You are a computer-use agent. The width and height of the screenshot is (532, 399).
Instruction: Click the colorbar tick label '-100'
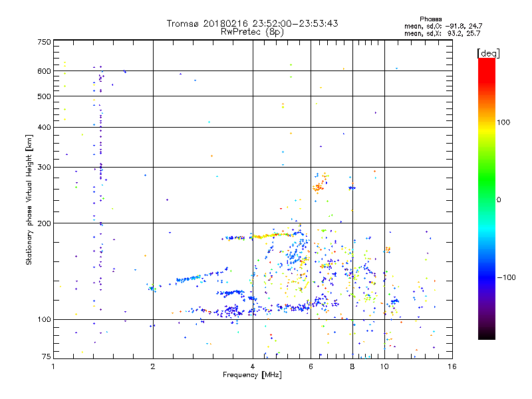[x=506, y=277]
